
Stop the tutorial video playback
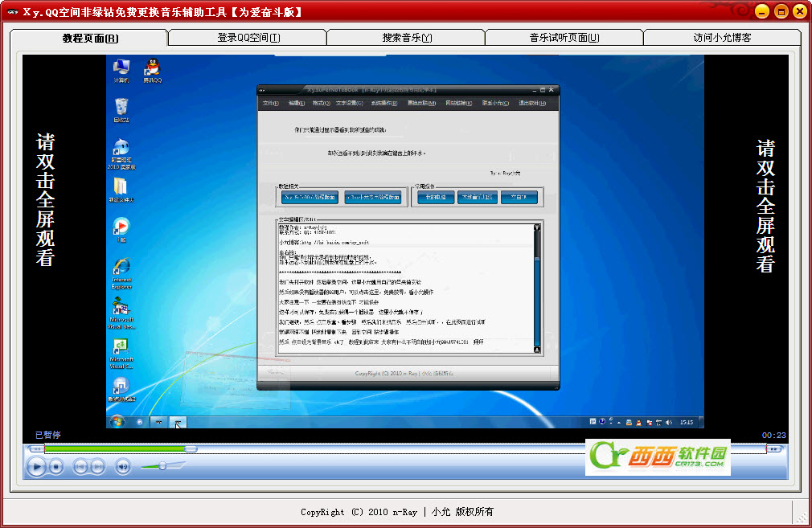click(x=56, y=467)
